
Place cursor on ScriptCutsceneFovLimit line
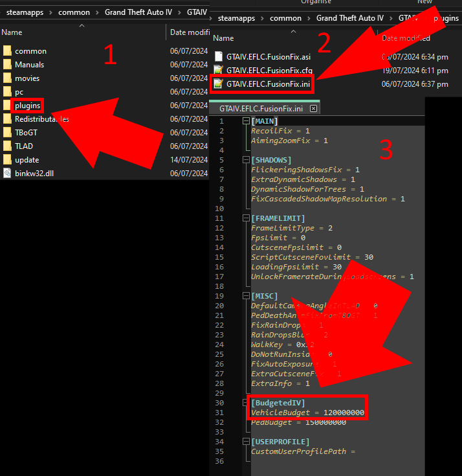coord(312,257)
